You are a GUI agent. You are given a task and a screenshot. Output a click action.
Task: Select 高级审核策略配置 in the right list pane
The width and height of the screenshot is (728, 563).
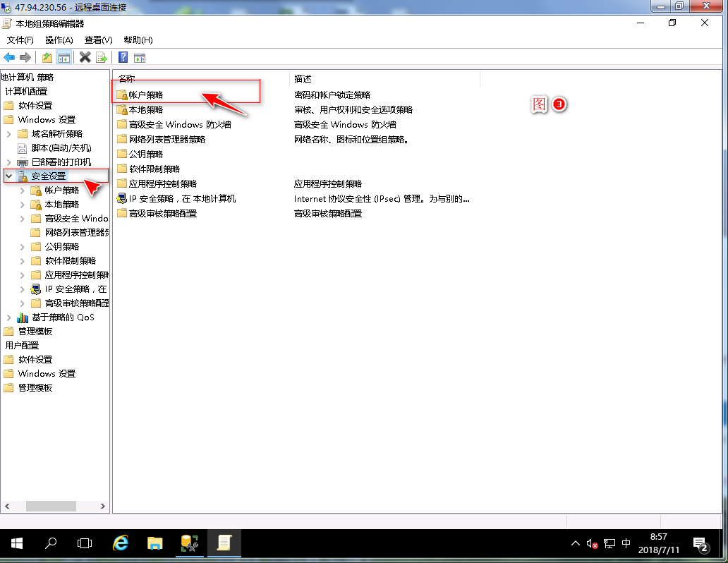pos(162,213)
